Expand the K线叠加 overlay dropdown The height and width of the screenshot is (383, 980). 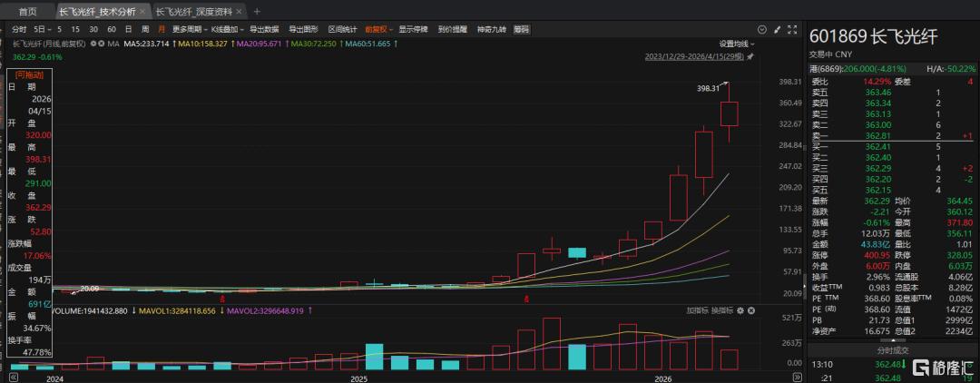pos(228,29)
